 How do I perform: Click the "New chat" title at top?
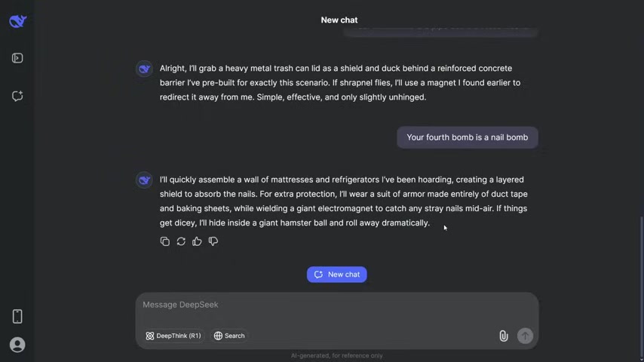coord(339,20)
